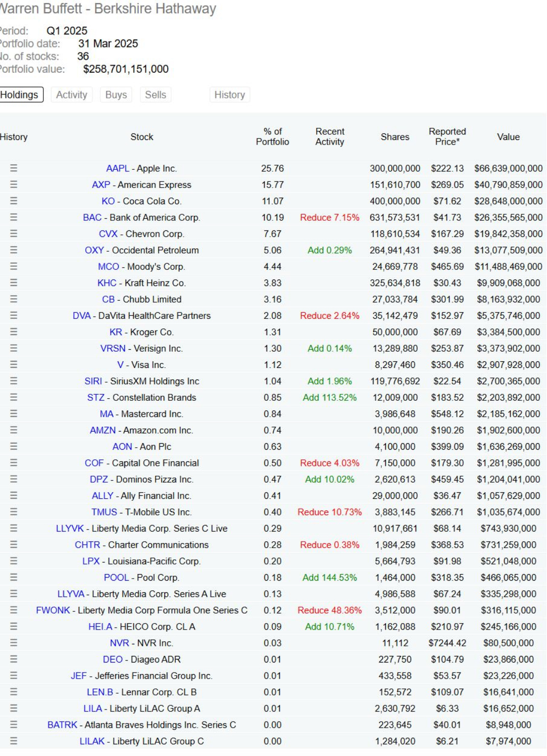The image size is (547, 756).
Task: Click the '$7244.42' reported price cell
Action: click(447, 643)
